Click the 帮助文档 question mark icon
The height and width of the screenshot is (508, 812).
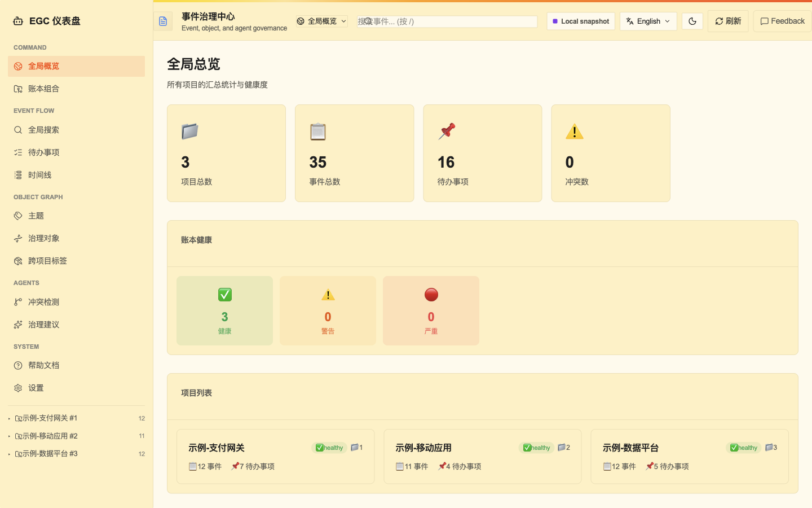(x=18, y=365)
